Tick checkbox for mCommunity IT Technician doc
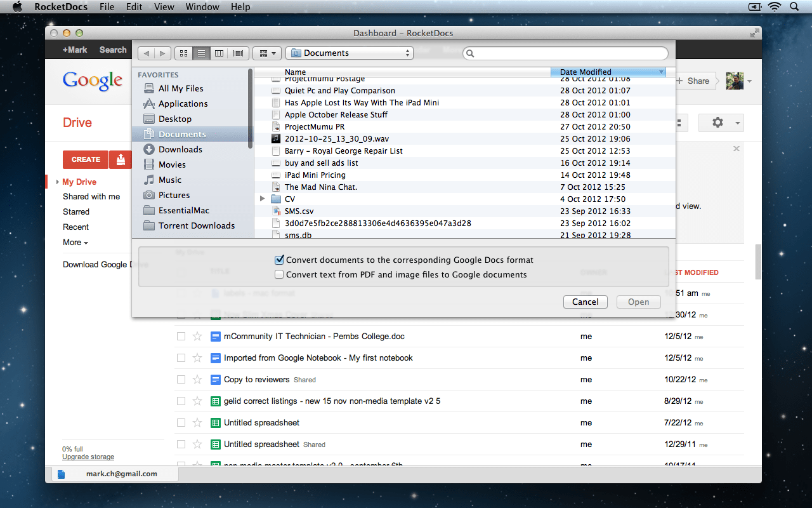 click(x=181, y=337)
